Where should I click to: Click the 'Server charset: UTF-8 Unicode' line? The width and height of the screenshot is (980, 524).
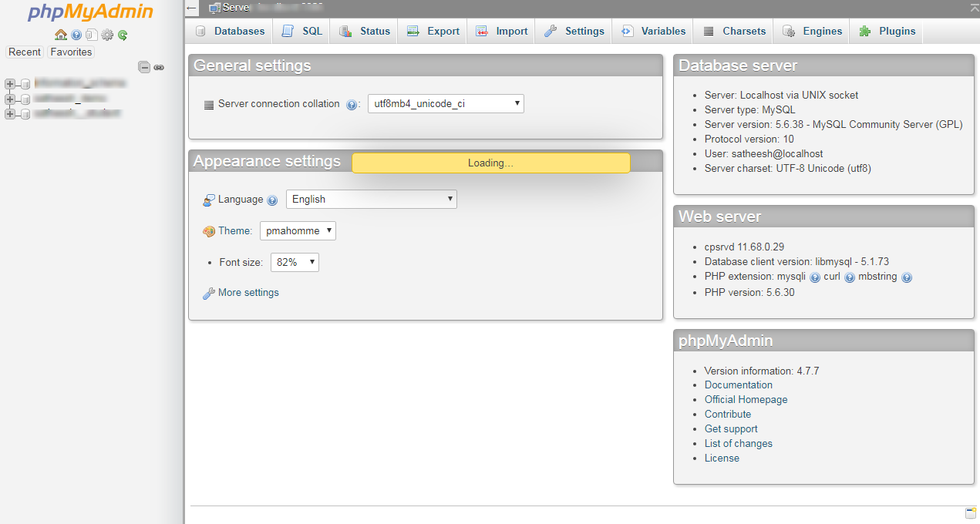pos(788,169)
